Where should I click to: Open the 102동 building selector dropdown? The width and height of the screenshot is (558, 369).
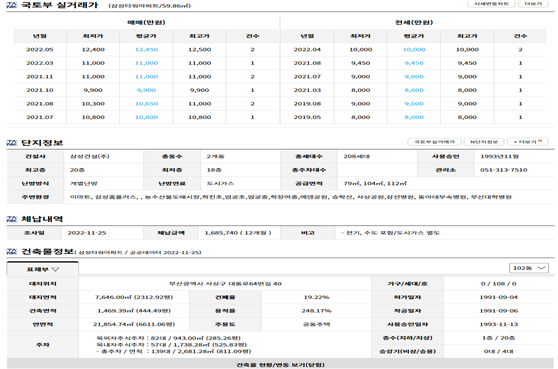(529, 268)
